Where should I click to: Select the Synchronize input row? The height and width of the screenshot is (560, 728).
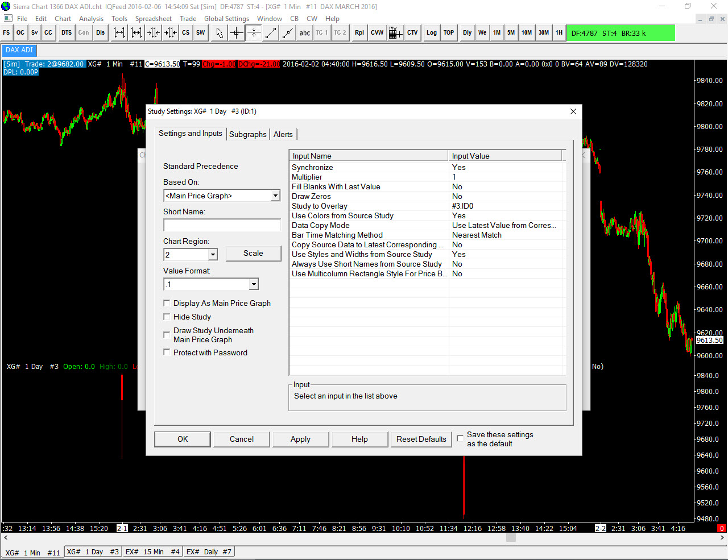(x=427, y=167)
